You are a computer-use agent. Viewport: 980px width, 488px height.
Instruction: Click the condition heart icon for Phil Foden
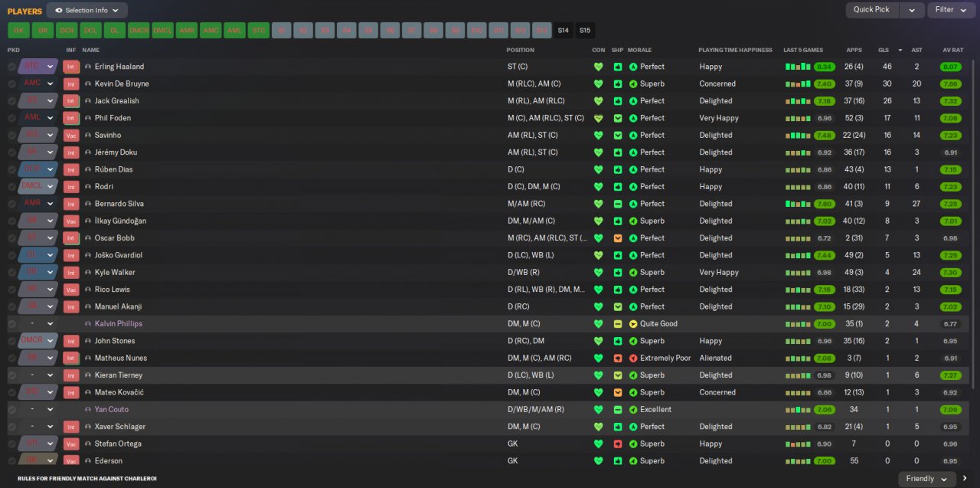[x=599, y=118]
